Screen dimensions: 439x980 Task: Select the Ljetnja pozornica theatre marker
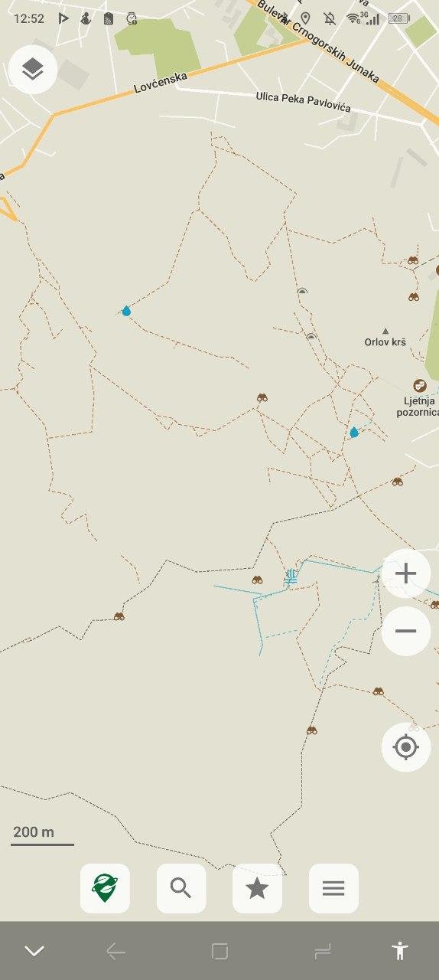pyautogui.click(x=419, y=385)
